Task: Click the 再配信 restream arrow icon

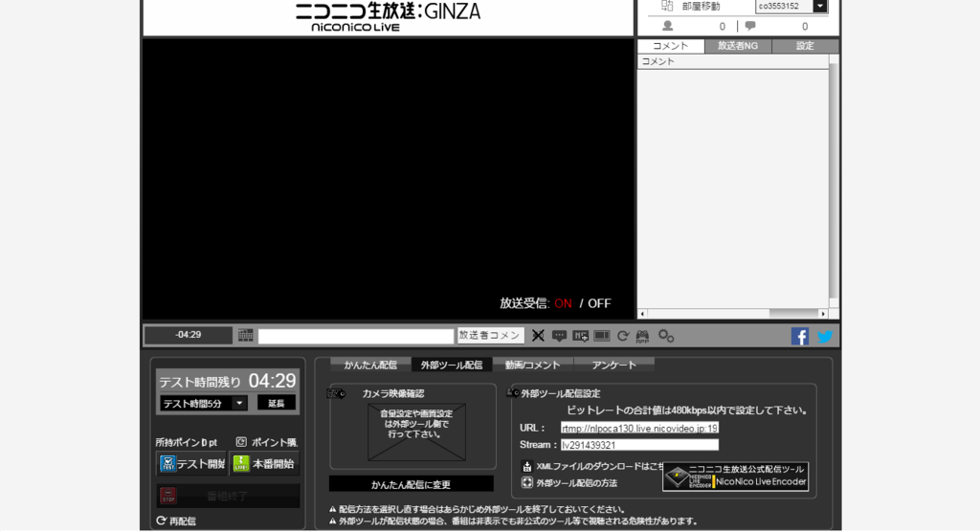Action: (x=161, y=521)
